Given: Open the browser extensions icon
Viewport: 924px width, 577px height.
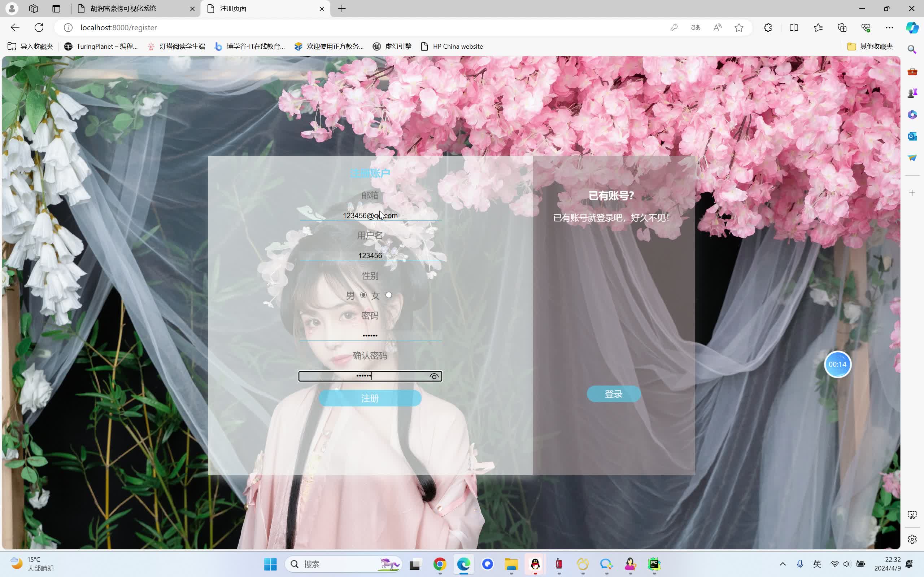Looking at the screenshot, I should click(x=768, y=27).
